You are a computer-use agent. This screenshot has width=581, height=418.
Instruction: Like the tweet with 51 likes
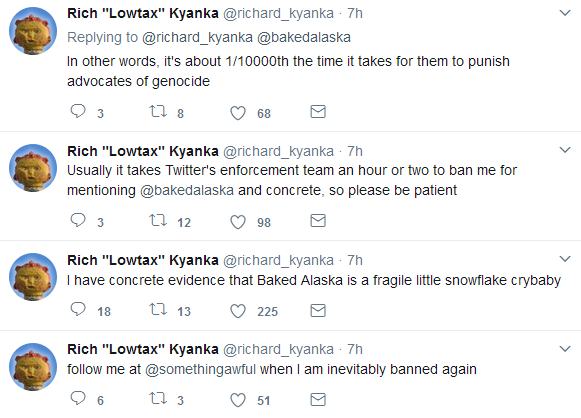coord(238,400)
